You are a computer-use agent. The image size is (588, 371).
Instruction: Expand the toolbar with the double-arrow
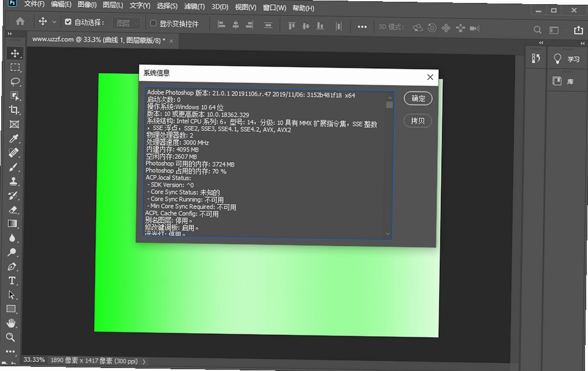9,34
